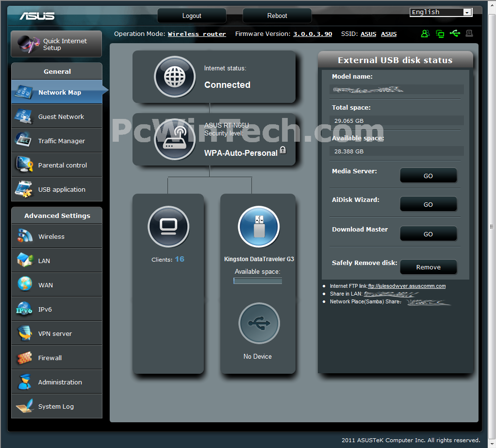Open Quick Internet Setup wizard icon
The image size is (496, 448).
(28, 44)
